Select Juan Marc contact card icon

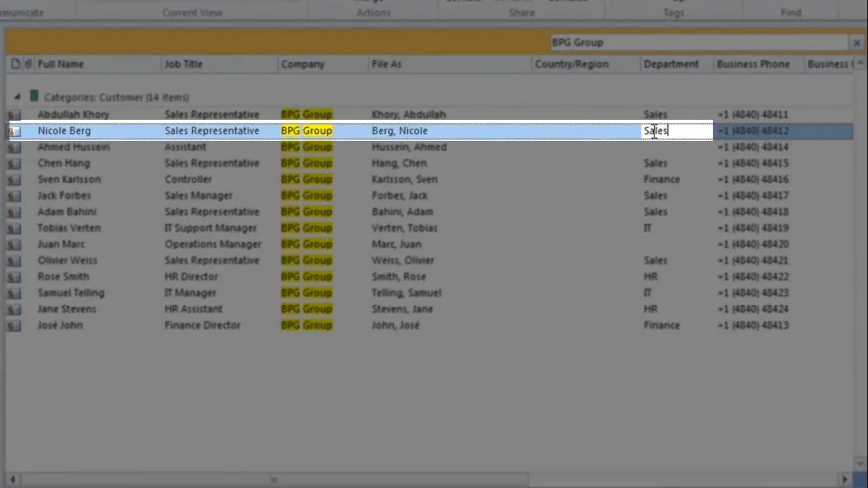point(14,245)
